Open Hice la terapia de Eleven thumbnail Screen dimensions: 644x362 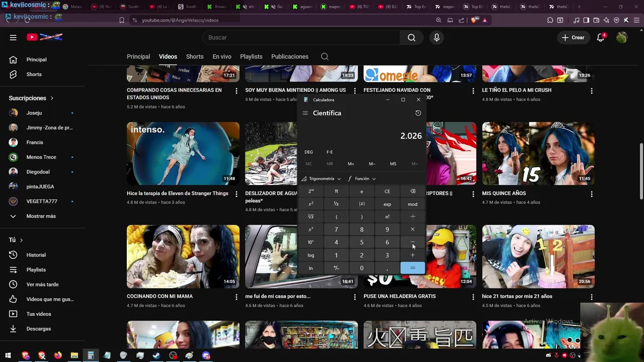pos(183,153)
